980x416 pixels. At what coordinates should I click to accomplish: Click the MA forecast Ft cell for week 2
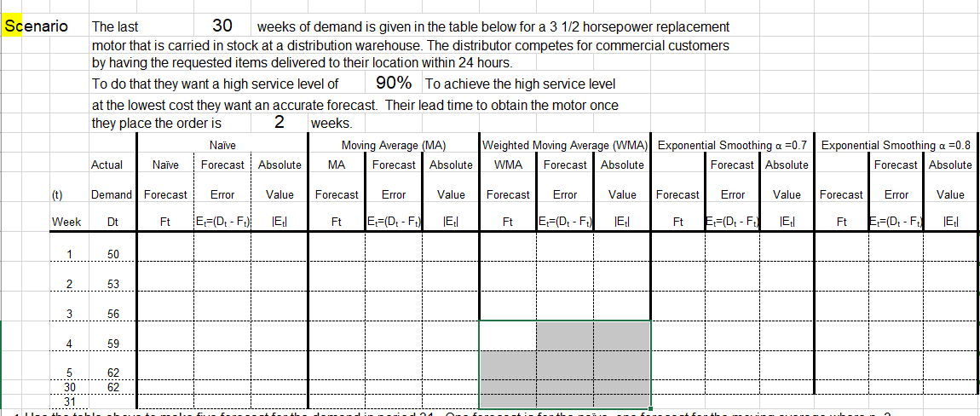pos(337,277)
